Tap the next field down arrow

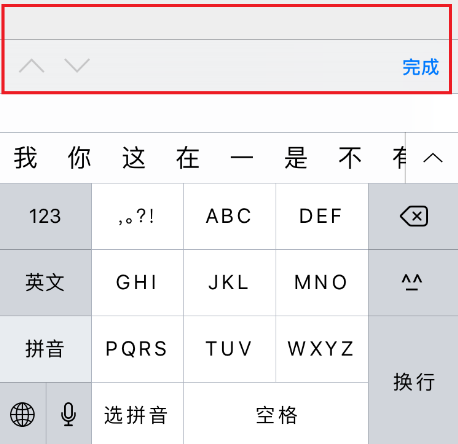[x=77, y=66]
